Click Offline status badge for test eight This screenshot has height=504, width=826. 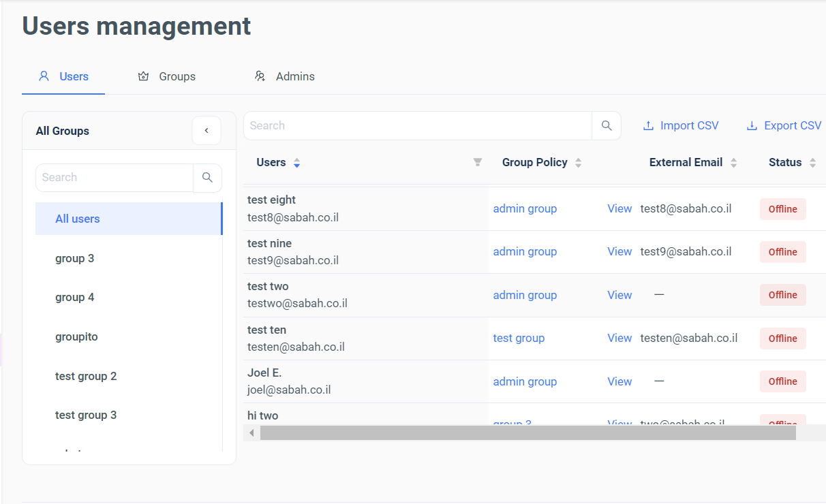coord(783,209)
